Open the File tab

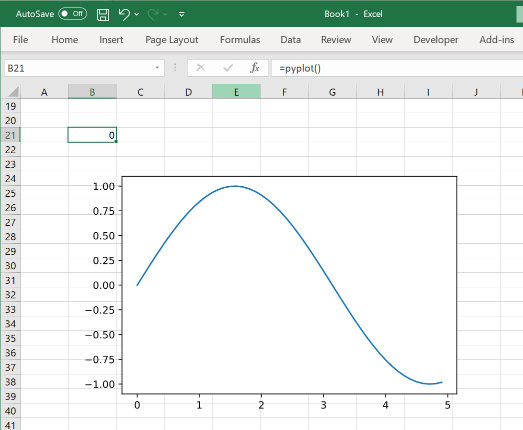click(x=20, y=40)
